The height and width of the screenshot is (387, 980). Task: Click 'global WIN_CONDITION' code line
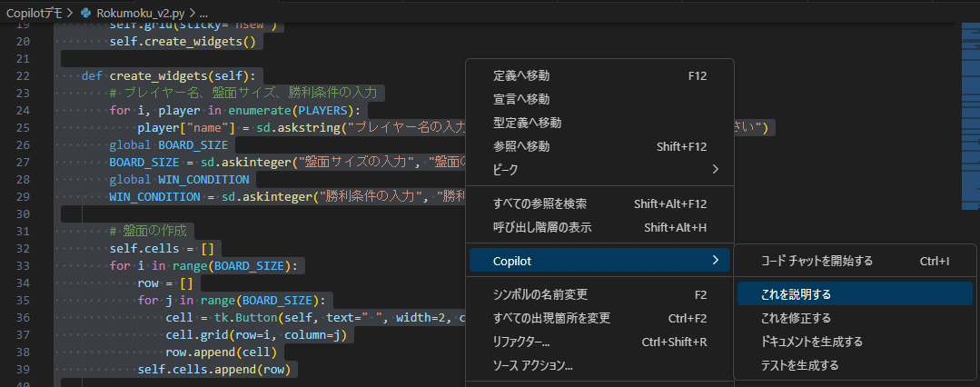pyautogui.click(x=179, y=180)
